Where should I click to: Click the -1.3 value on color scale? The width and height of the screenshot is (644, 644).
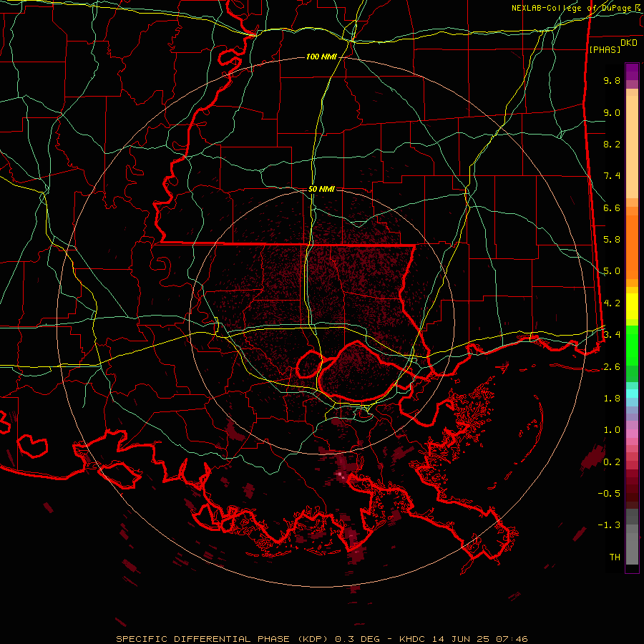[609, 525]
